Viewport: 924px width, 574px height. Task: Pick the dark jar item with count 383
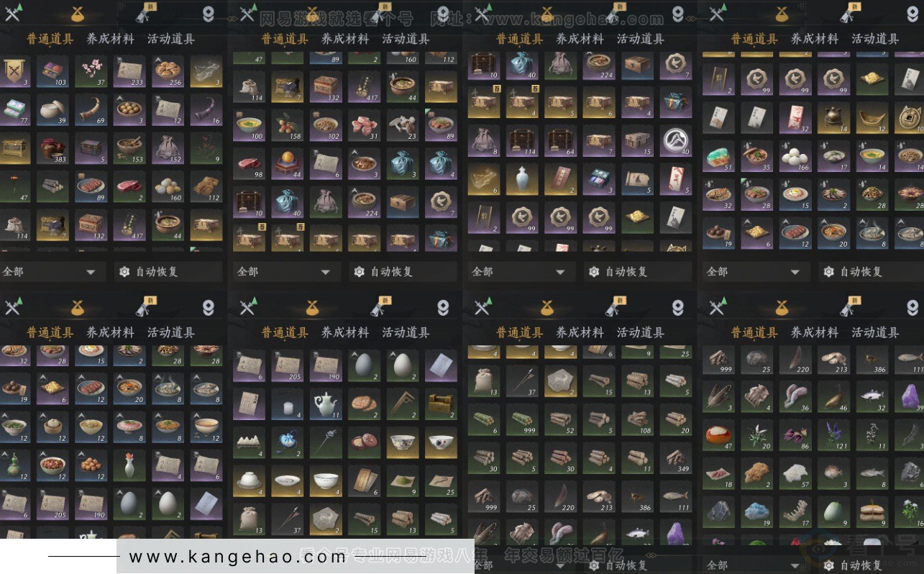(53, 148)
